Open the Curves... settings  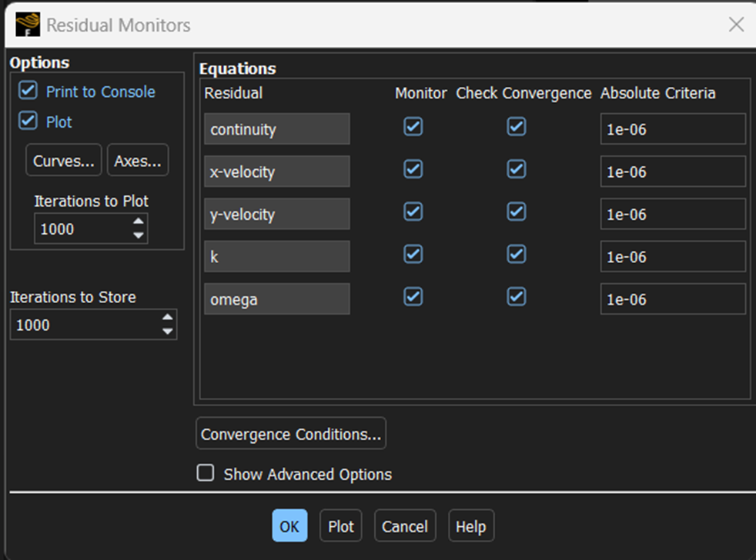pos(64,161)
